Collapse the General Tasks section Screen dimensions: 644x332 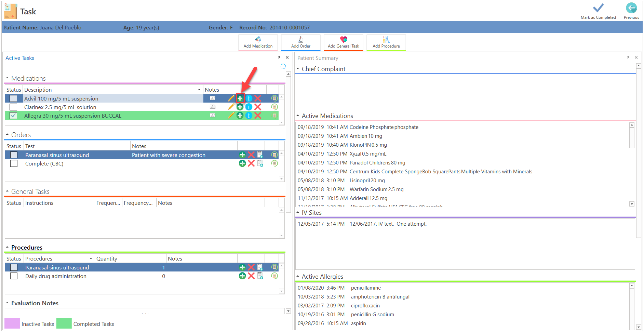[7, 191]
